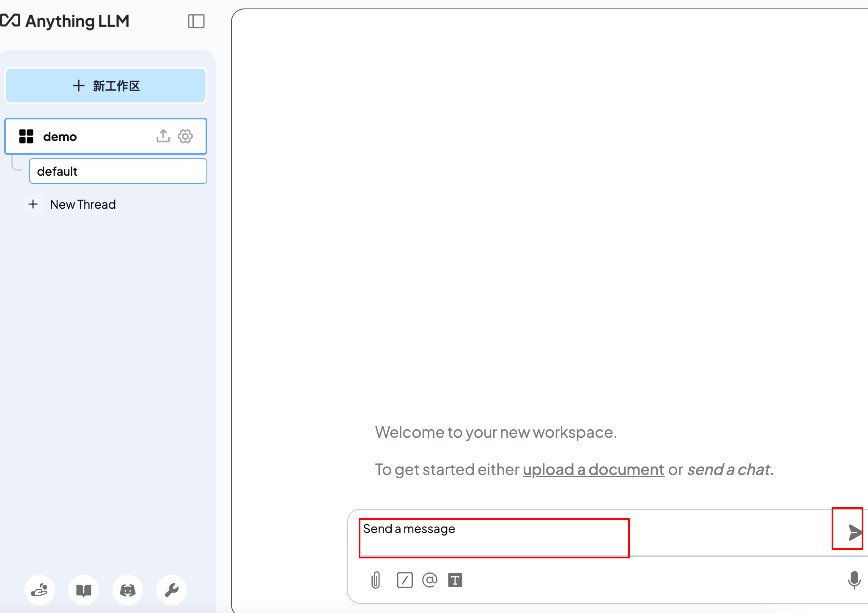Open the upload documents icon for demo

point(163,136)
